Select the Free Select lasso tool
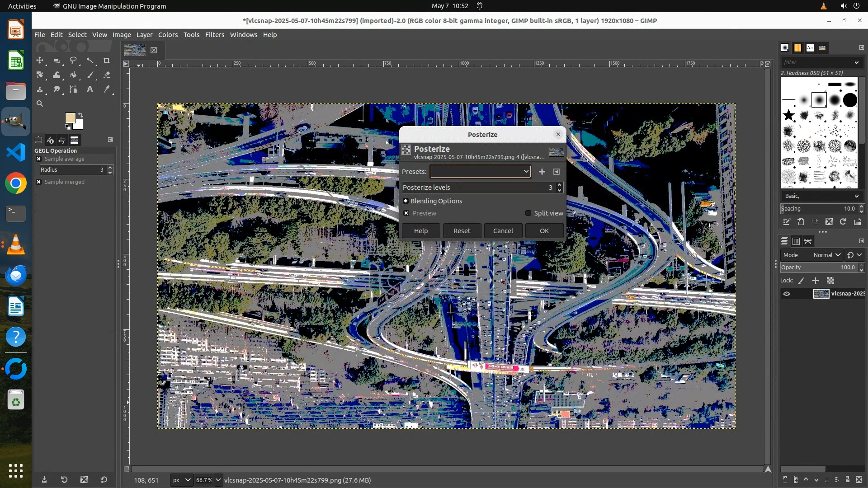This screenshot has width=868, height=488. click(73, 60)
